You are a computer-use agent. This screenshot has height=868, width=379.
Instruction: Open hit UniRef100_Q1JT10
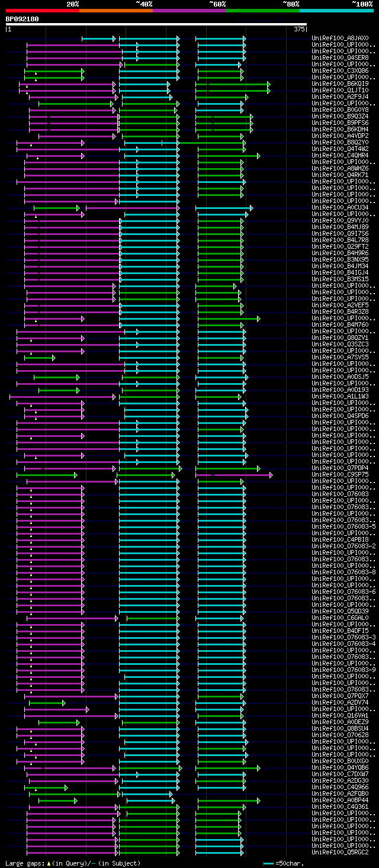point(341,91)
